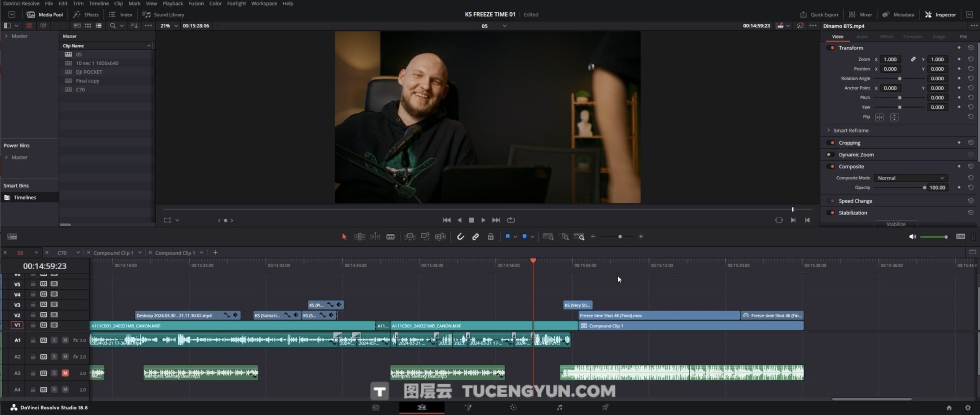Open the Composite Mode Normal dropdown

910,178
